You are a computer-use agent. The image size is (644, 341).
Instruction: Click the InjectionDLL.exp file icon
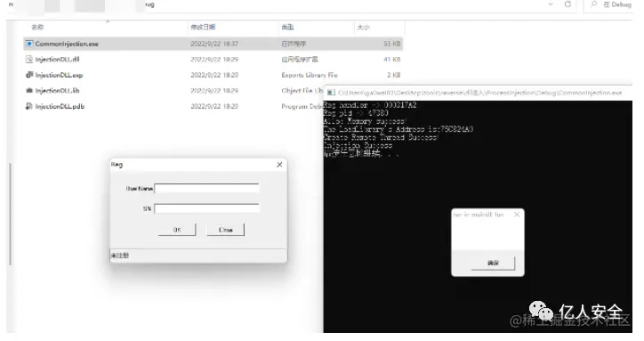point(29,75)
